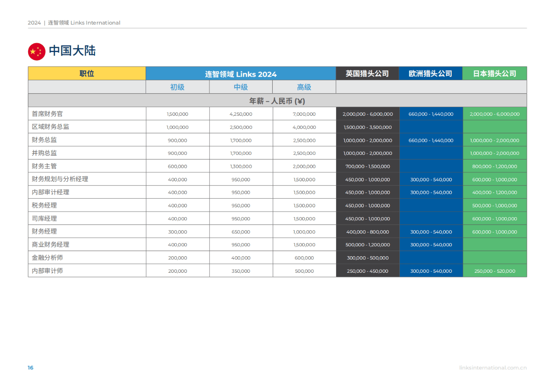Select the 内部审计师 position label
This screenshot has width=555, height=392.
47,271
